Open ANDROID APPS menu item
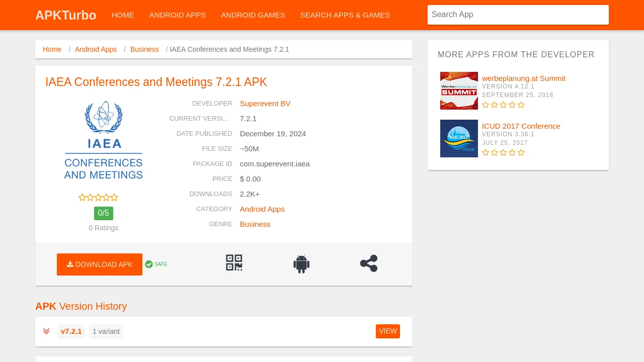This screenshot has width=644, height=362. pos(178,15)
